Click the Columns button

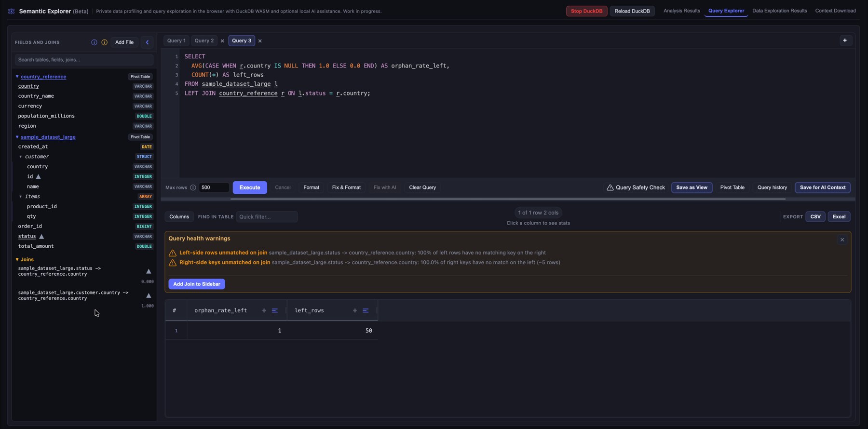[179, 217]
